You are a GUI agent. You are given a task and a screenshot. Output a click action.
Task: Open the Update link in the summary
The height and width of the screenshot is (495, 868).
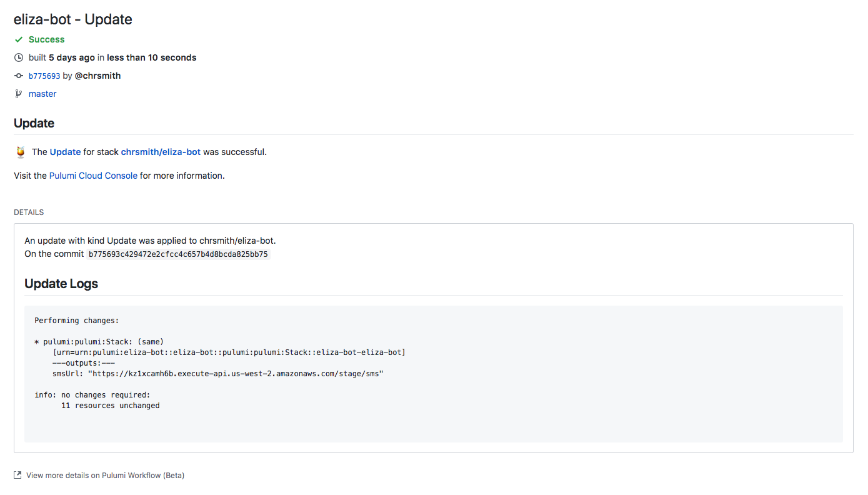click(x=65, y=151)
